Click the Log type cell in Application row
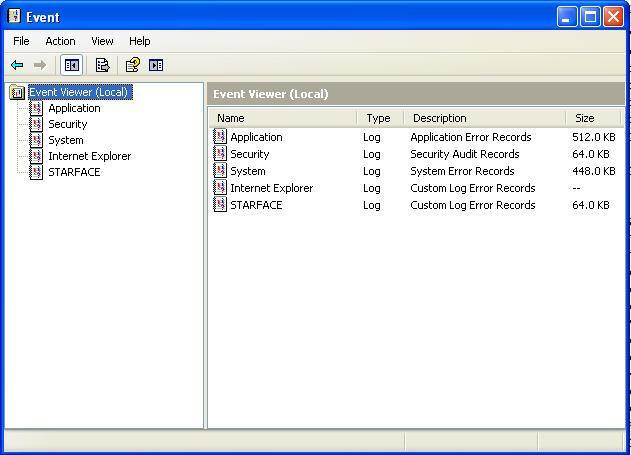This screenshot has width=631, height=455. pos(371,137)
